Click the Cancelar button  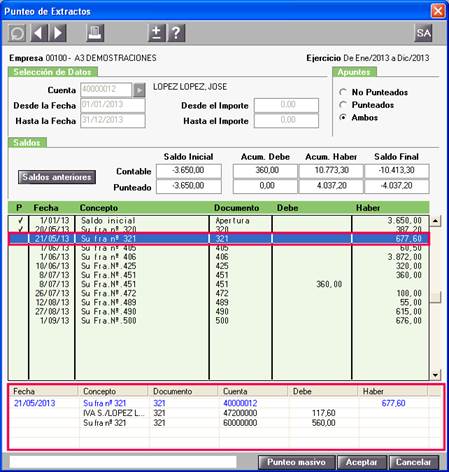point(414,462)
